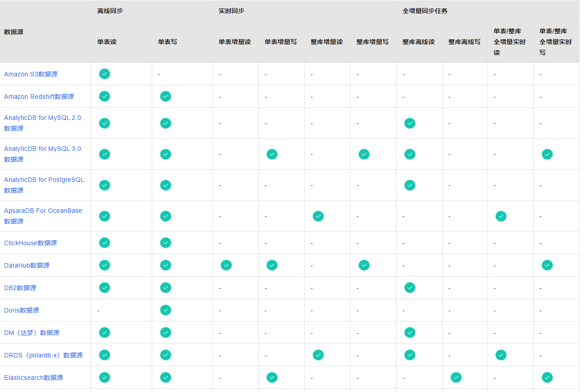Click Elasticsearch 单表增量写 check icon

pyautogui.click(x=272, y=378)
